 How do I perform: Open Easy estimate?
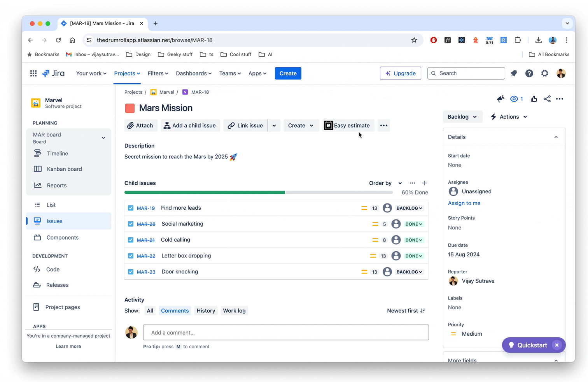coord(348,125)
